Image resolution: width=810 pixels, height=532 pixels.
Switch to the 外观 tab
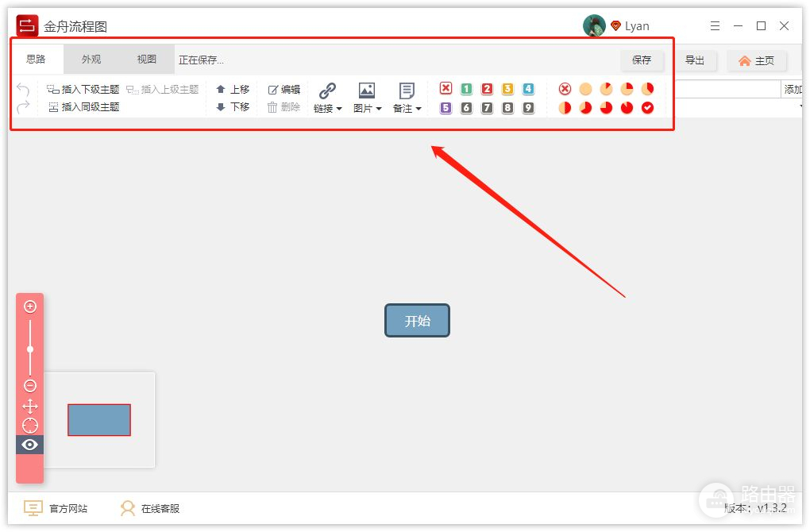point(91,60)
